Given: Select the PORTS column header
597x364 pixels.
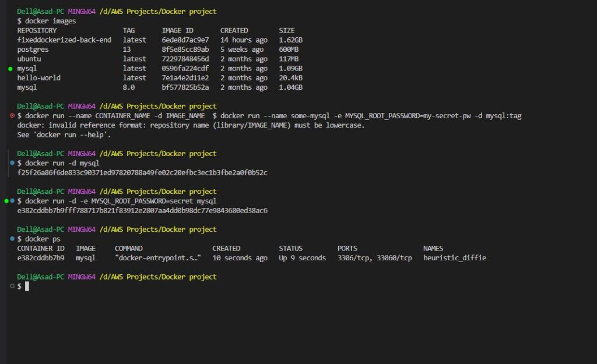Looking at the screenshot, I should [347, 248].
